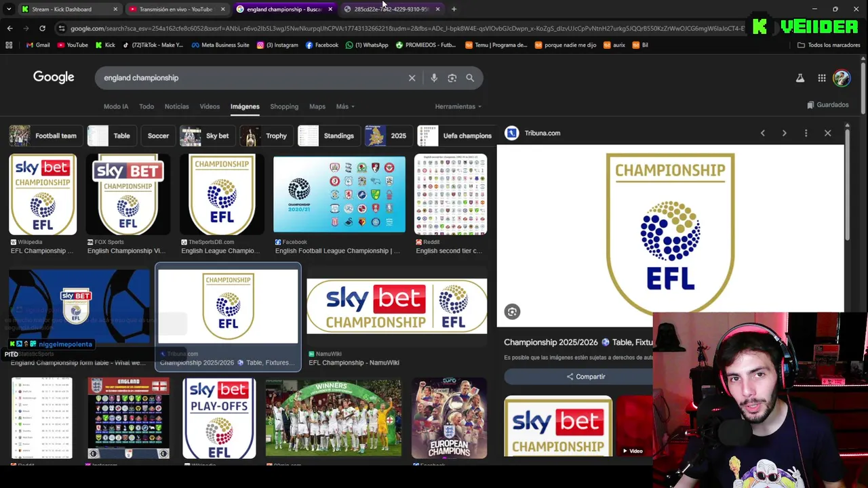The height and width of the screenshot is (488, 868).
Task: Open the Instagram bookmark
Action: click(x=277, y=45)
